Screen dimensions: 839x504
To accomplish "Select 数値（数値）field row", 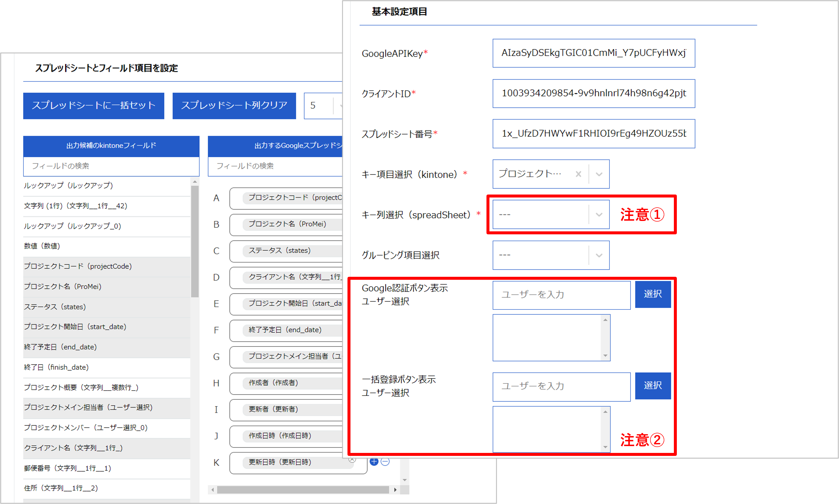I will click(x=107, y=246).
